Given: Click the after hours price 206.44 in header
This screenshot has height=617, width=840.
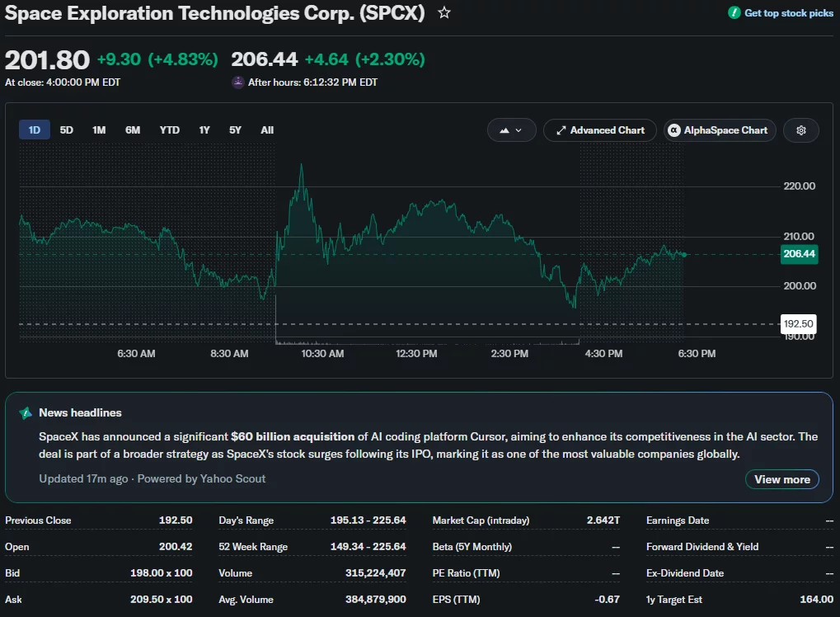Looking at the screenshot, I should [x=264, y=59].
